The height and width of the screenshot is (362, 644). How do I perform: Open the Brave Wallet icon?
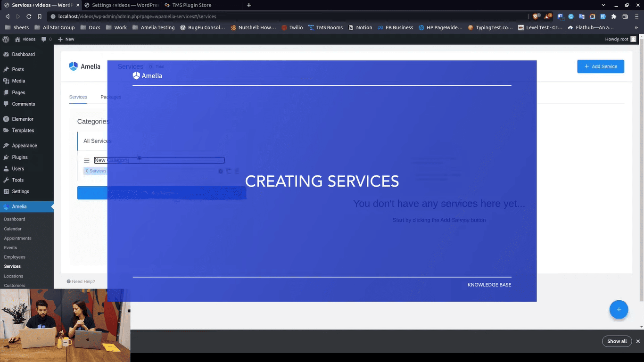[x=625, y=16]
